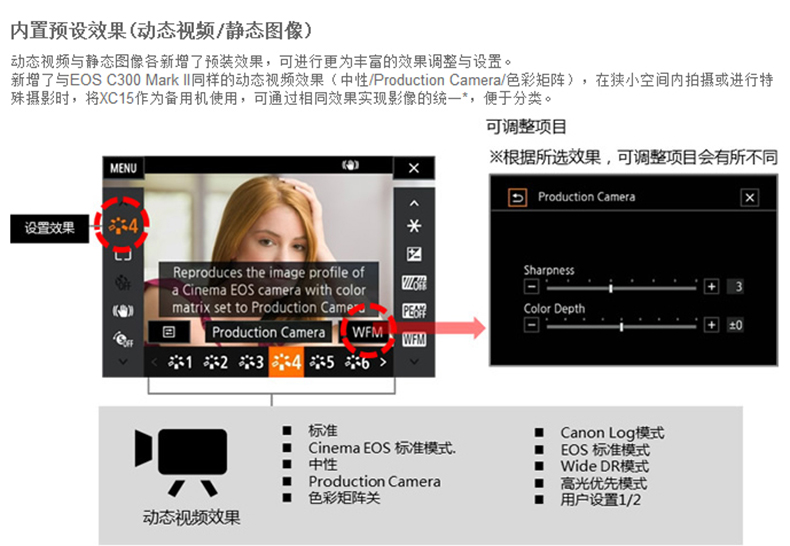Click the Canon Log模式 list entry

point(612,433)
